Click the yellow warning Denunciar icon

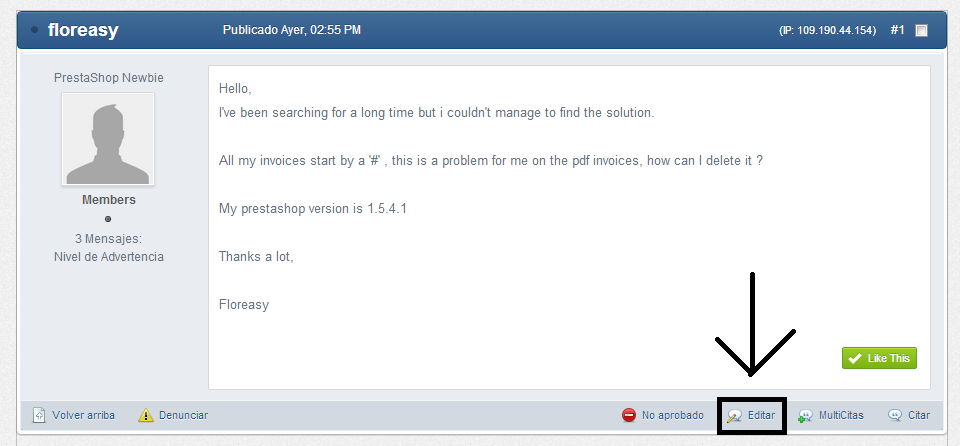[146, 415]
